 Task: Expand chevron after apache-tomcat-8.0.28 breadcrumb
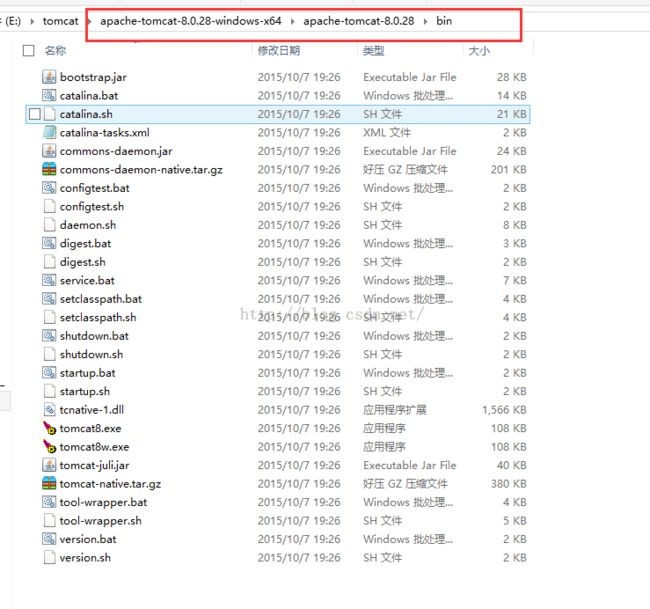(425, 21)
